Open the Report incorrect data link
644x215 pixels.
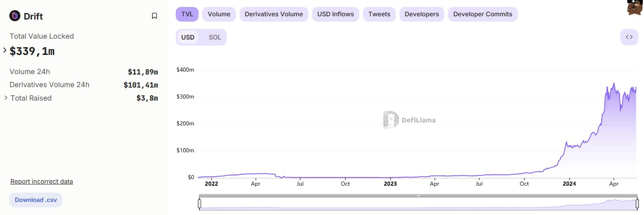[41, 182]
